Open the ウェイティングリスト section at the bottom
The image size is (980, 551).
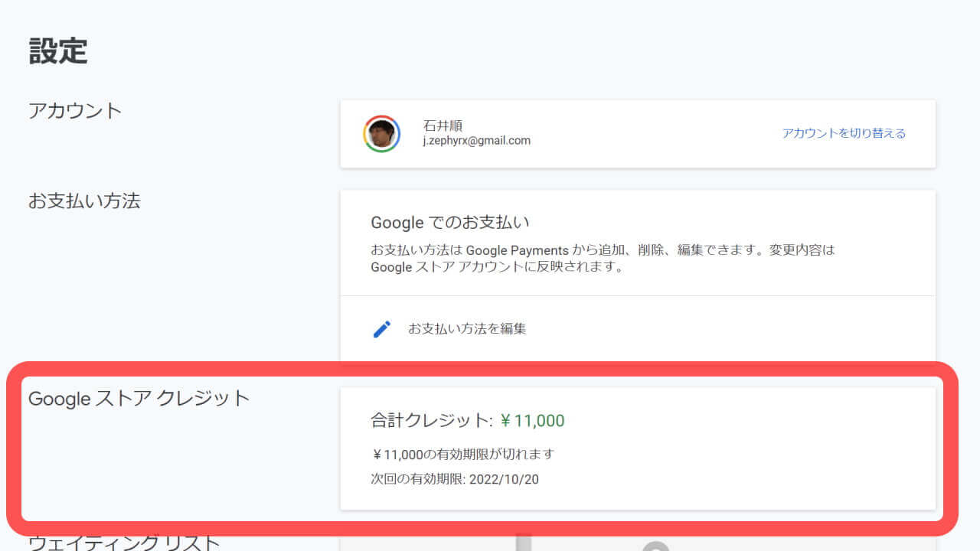tap(122, 545)
